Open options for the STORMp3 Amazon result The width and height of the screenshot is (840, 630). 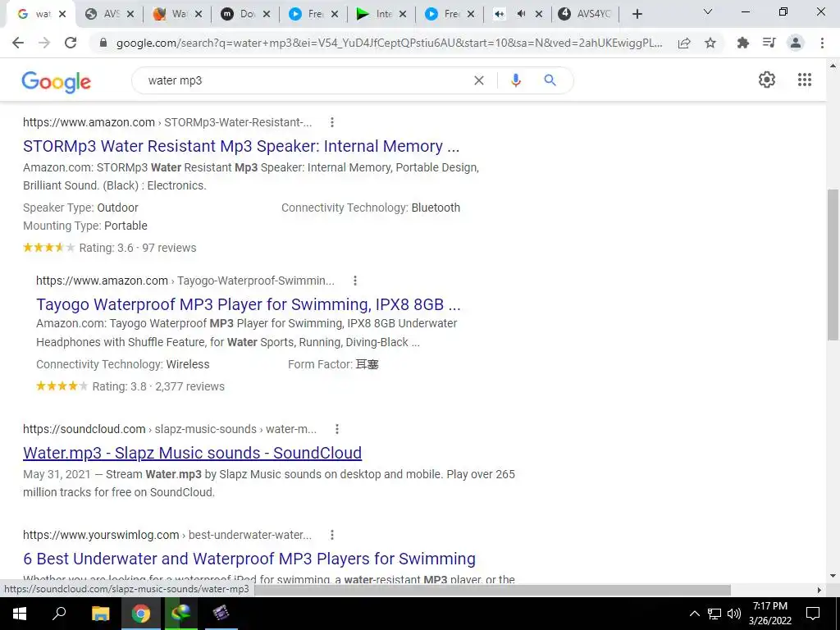coord(332,122)
